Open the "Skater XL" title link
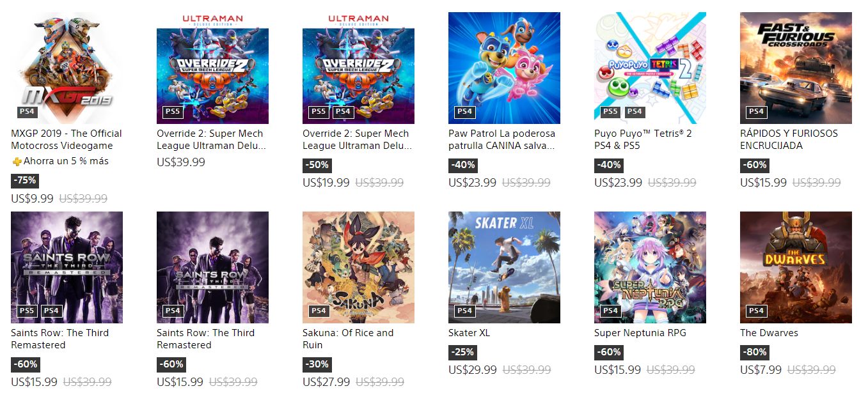This screenshot has height=393, width=868. point(469,333)
